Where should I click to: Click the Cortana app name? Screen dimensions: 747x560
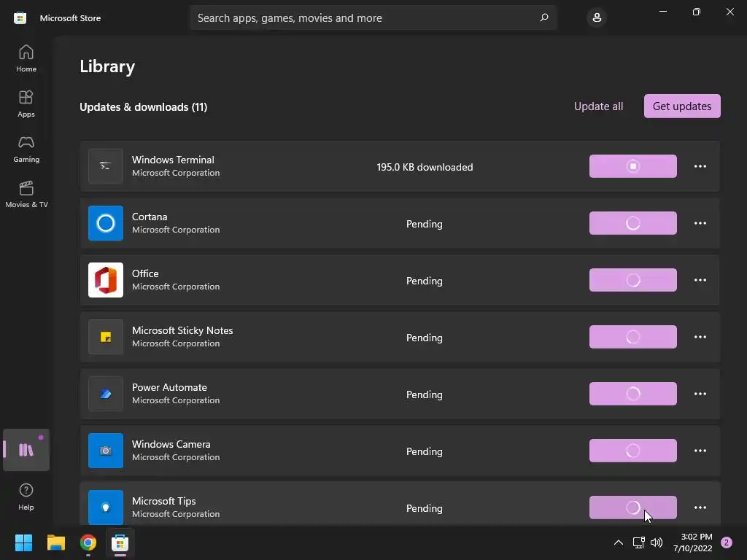[x=150, y=217]
